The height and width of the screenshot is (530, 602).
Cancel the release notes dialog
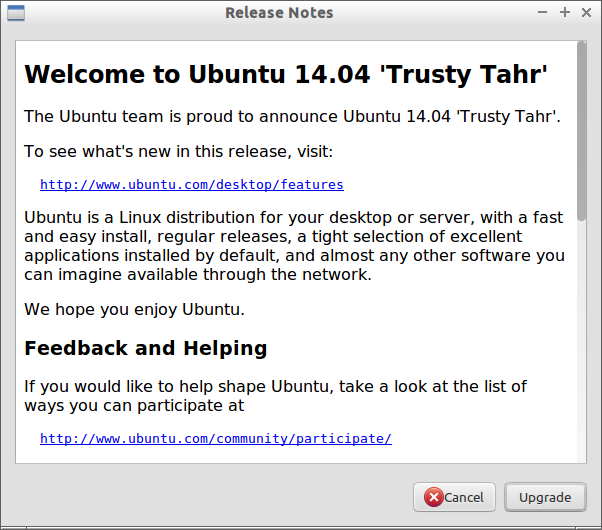(454, 497)
